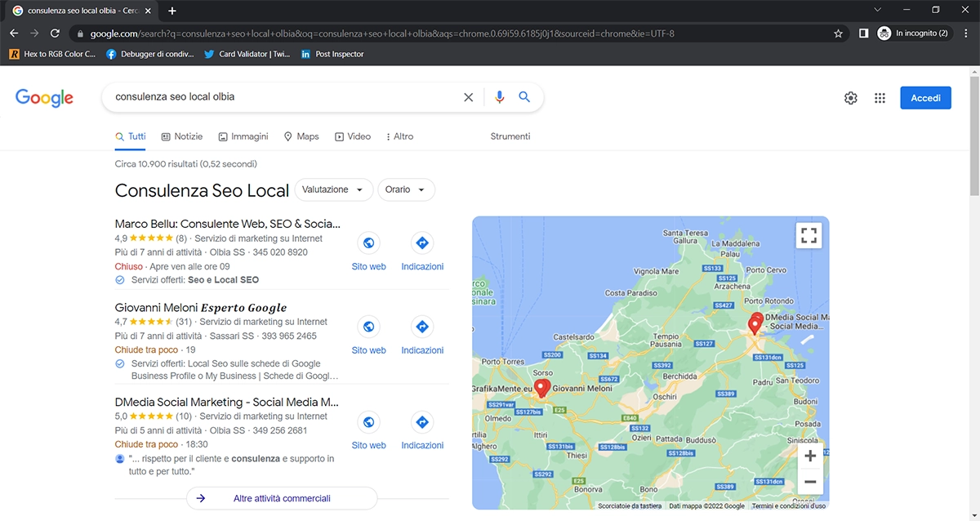Bookmark this page with star icon
Image resolution: width=980 pixels, height=521 pixels.
(x=838, y=33)
